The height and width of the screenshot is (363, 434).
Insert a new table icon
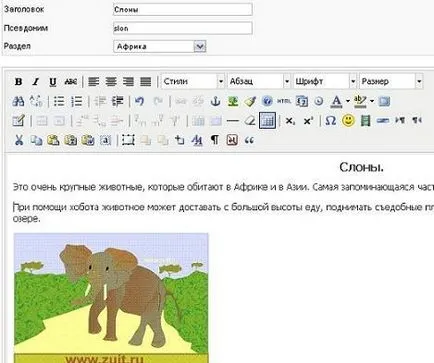point(18,121)
